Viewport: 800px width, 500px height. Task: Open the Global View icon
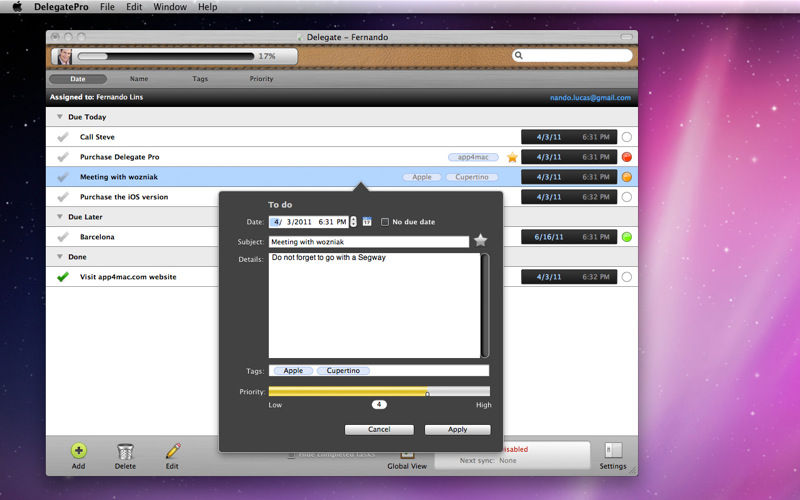pos(407,455)
